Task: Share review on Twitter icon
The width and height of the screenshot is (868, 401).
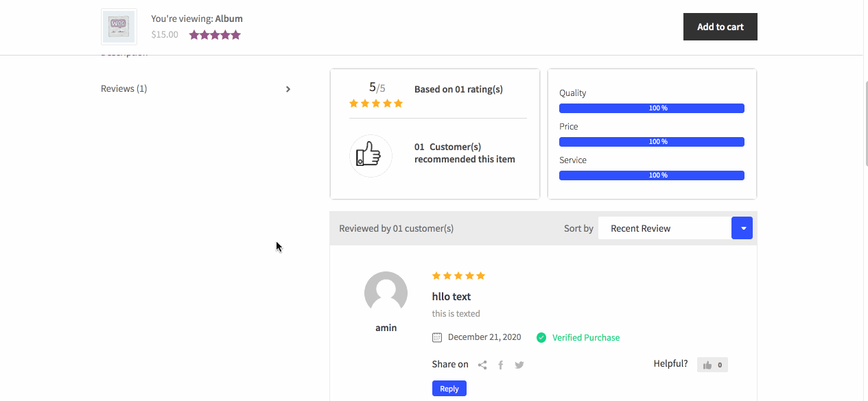Action: click(x=519, y=365)
